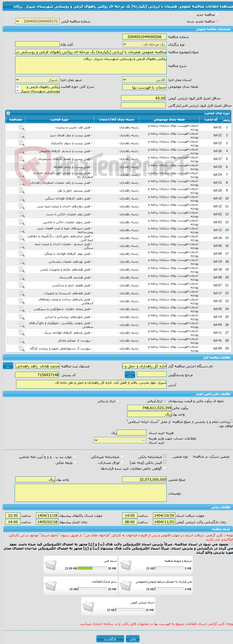This screenshot has height=644, width=233.
Task: Open view icon for row tol-08
Action: click(21, 277)
